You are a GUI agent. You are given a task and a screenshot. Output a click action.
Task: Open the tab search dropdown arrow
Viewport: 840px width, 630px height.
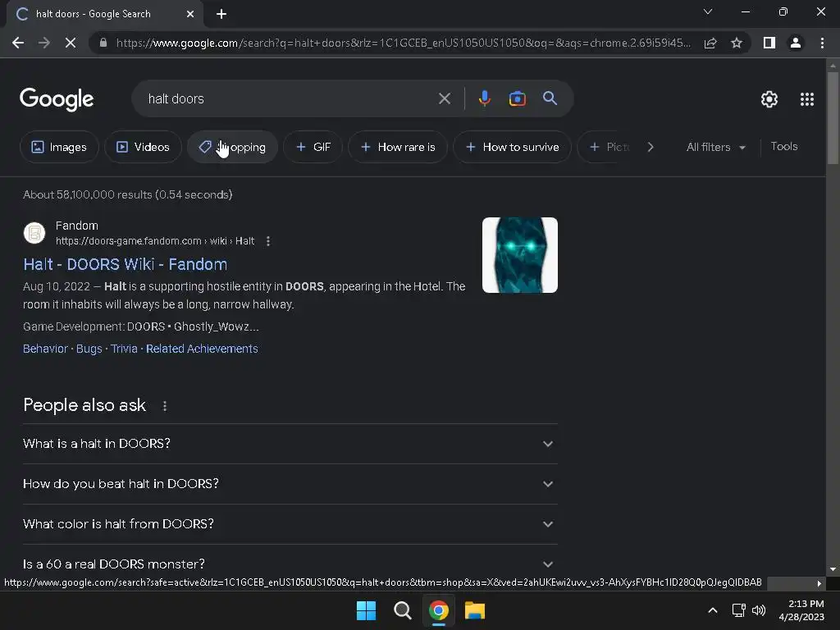pyautogui.click(x=708, y=11)
